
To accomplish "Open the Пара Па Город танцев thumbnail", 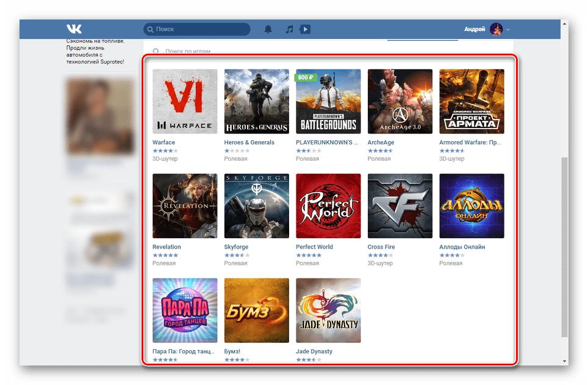I will (185, 310).
